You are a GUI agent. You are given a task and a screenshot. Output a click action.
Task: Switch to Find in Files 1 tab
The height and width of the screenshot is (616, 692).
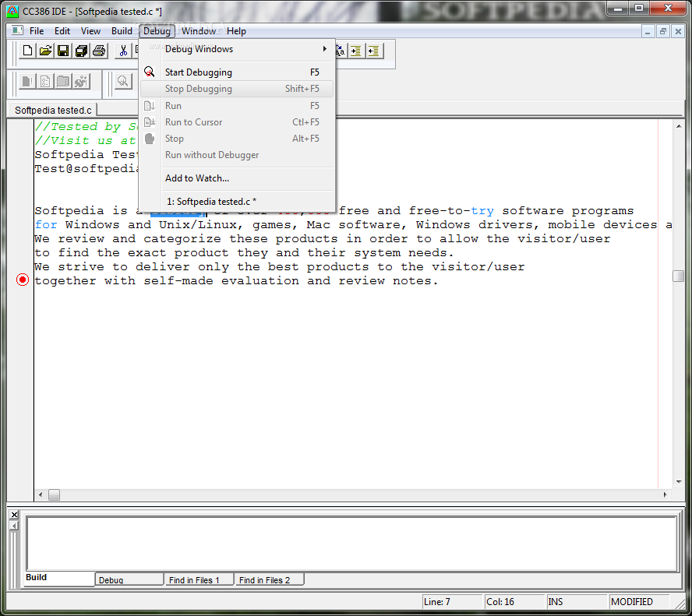(199, 579)
